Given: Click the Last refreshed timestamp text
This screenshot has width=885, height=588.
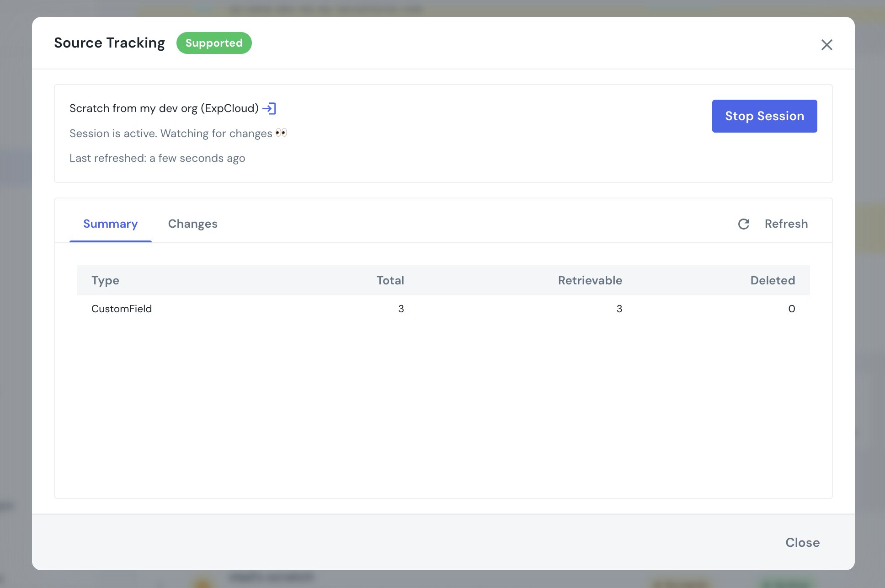Looking at the screenshot, I should coord(157,158).
